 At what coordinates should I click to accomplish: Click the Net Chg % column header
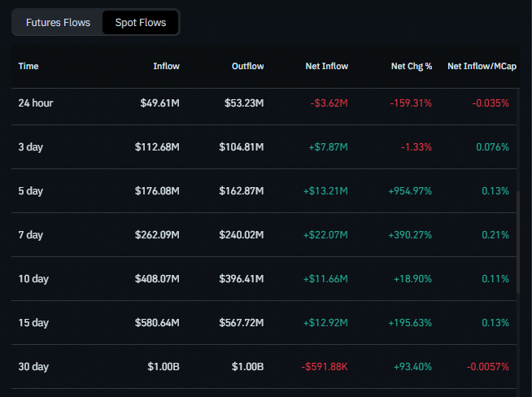pos(411,66)
